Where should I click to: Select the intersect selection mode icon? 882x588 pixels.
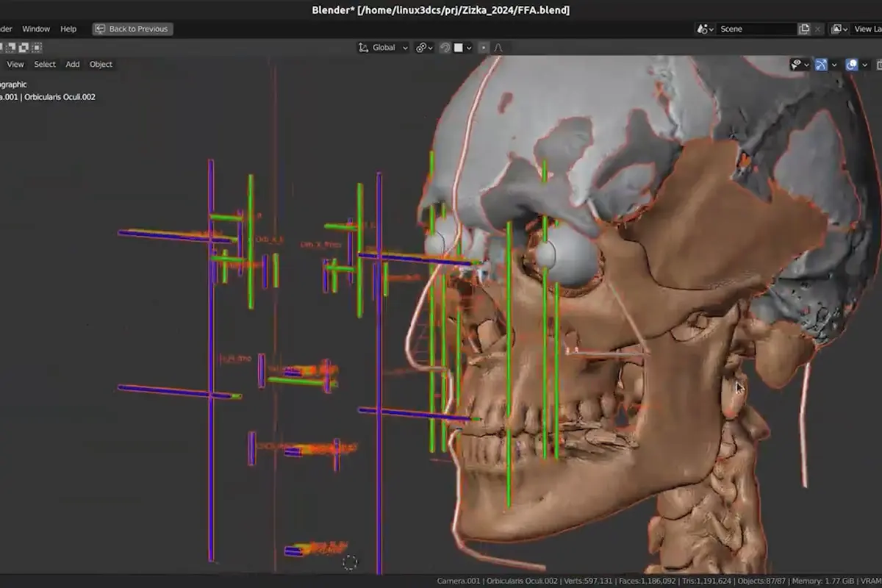pyautogui.click(x=37, y=47)
